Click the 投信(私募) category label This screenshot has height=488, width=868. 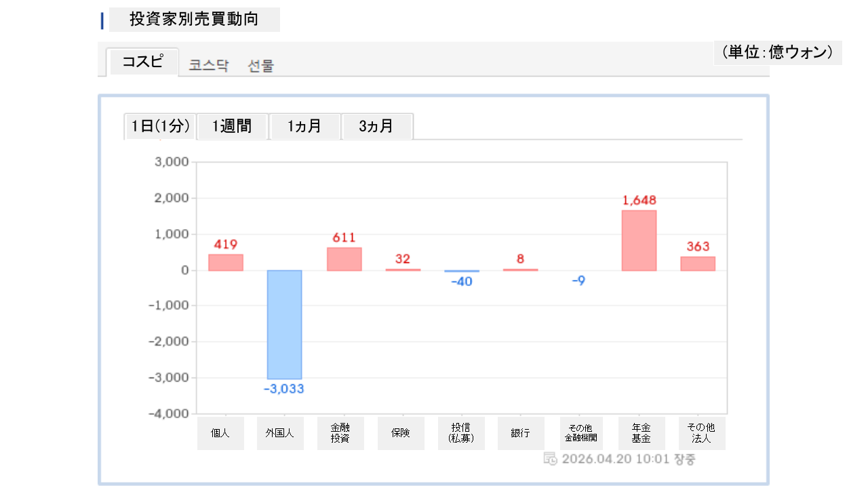pos(461,433)
